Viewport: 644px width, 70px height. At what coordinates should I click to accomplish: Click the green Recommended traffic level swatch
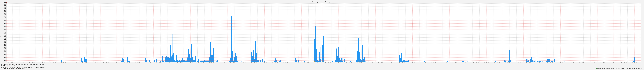[x=596, y=69]
